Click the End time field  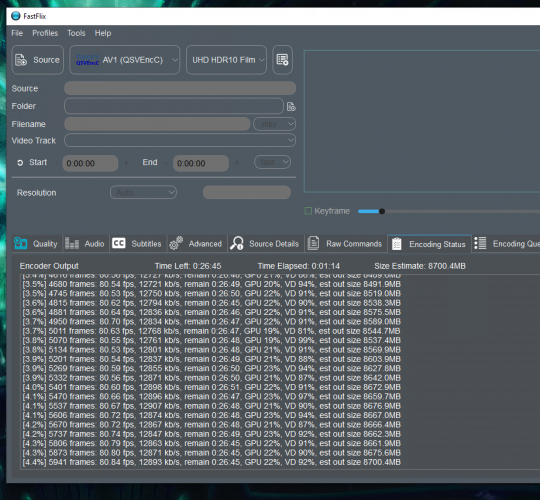pos(201,163)
